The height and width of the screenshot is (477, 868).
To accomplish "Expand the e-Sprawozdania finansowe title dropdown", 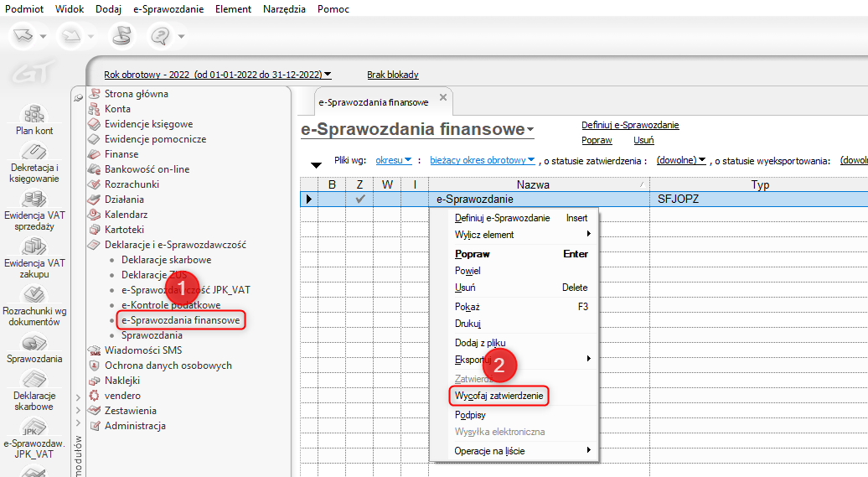I will [x=530, y=131].
